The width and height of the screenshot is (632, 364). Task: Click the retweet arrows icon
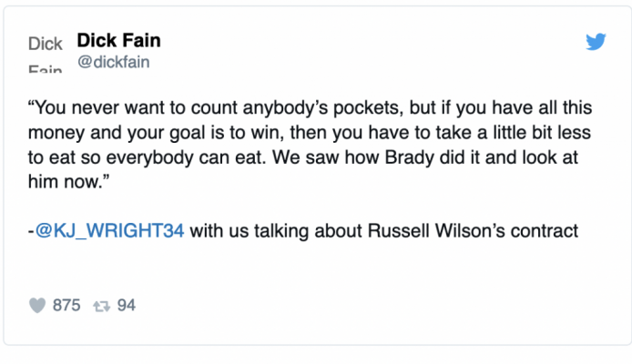(x=102, y=307)
